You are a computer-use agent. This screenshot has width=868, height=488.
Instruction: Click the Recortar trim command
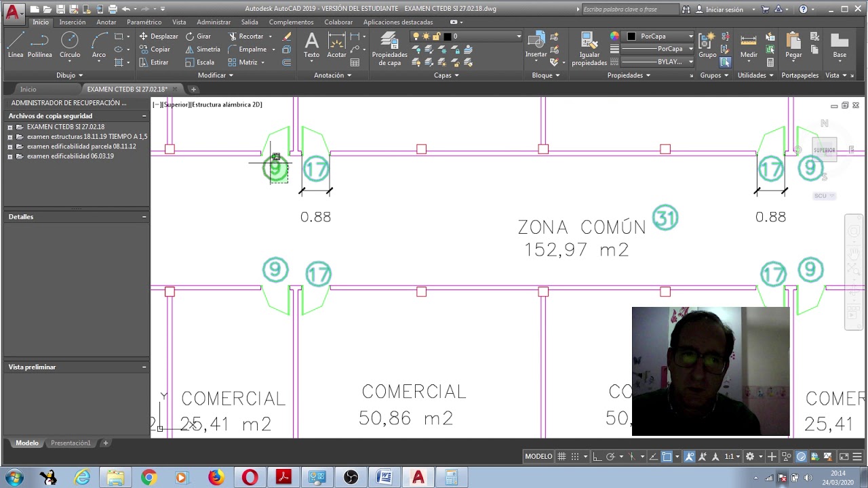(245, 36)
